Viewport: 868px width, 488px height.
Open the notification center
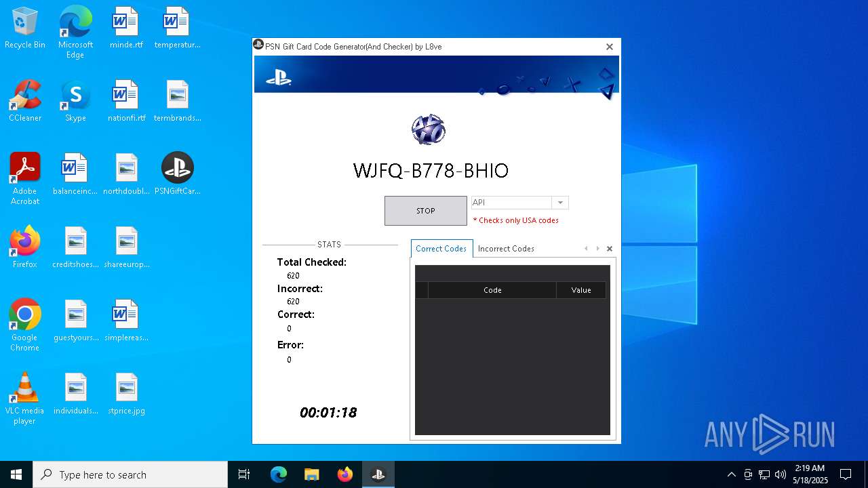pos(846,474)
